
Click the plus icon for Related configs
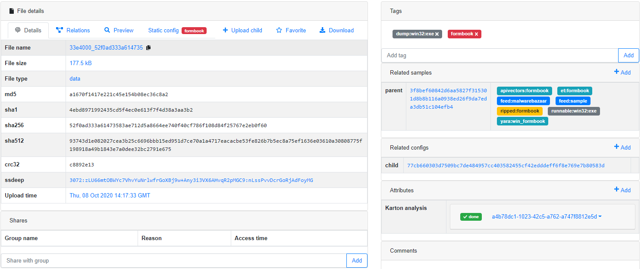617,147
